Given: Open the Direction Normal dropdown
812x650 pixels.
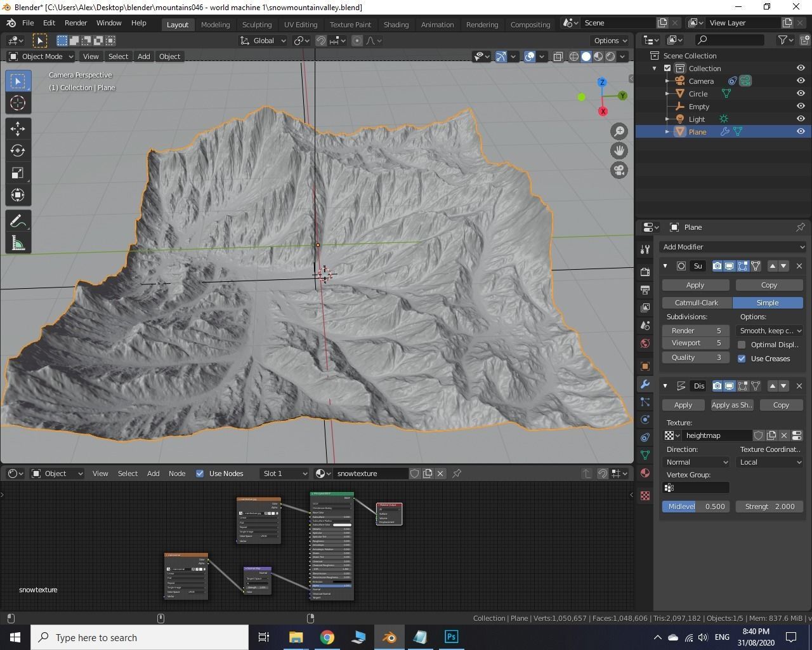Looking at the screenshot, I should pos(696,462).
